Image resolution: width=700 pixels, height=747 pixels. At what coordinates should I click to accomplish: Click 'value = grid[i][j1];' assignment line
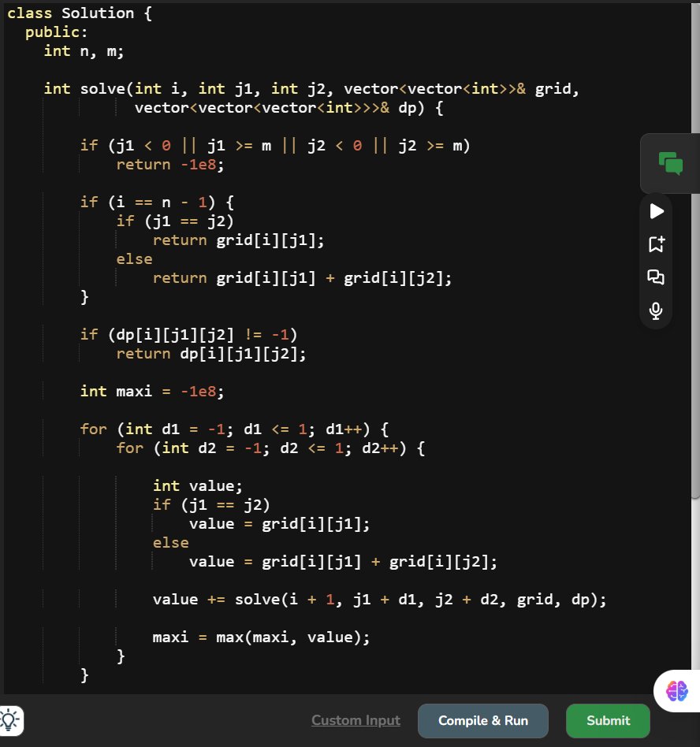[279, 523]
